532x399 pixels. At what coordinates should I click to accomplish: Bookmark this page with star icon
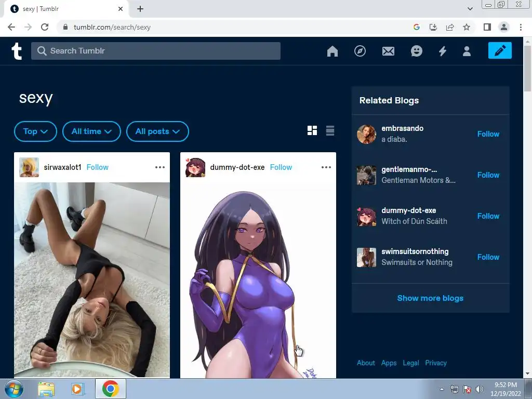pyautogui.click(x=467, y=27)
